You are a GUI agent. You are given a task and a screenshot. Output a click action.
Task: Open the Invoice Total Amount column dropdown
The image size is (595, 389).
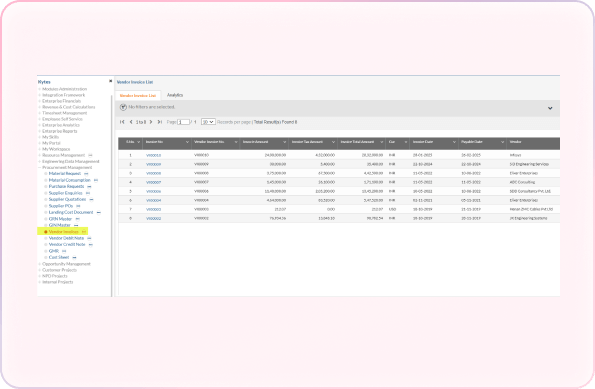pos(382,142)
